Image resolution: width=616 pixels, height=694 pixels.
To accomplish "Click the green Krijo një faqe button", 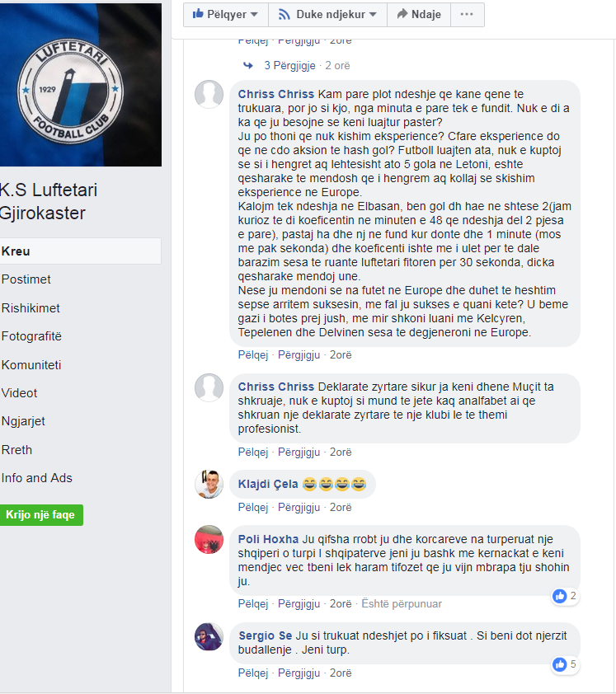I will [40, 515].
